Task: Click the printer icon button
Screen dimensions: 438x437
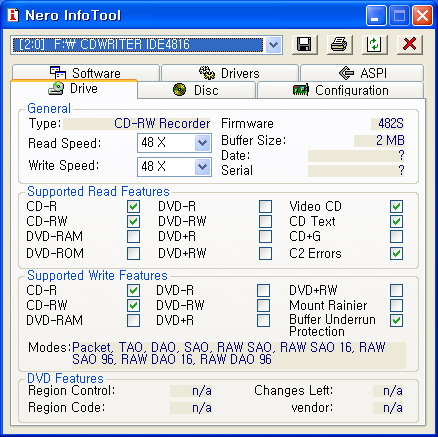Action: 339,44
